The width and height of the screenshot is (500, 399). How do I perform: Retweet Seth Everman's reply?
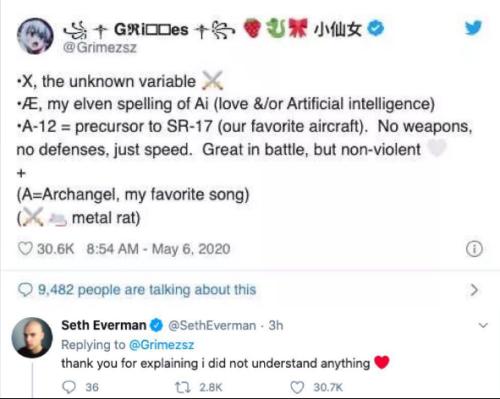(x=183, y=387)
